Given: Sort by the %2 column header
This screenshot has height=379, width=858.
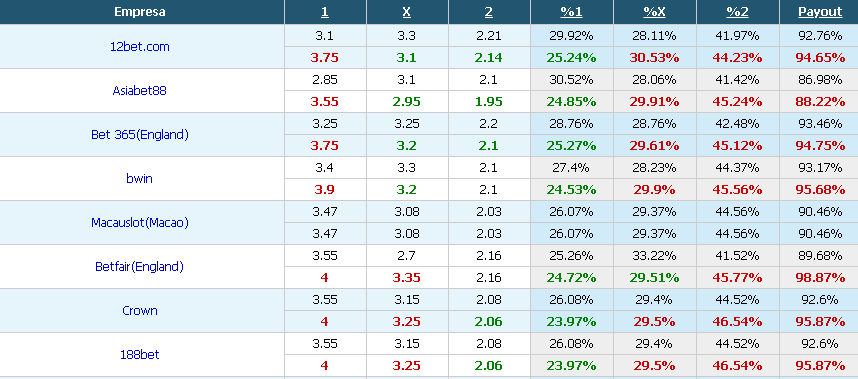Looking at the screenshot, I should point(737,12).
